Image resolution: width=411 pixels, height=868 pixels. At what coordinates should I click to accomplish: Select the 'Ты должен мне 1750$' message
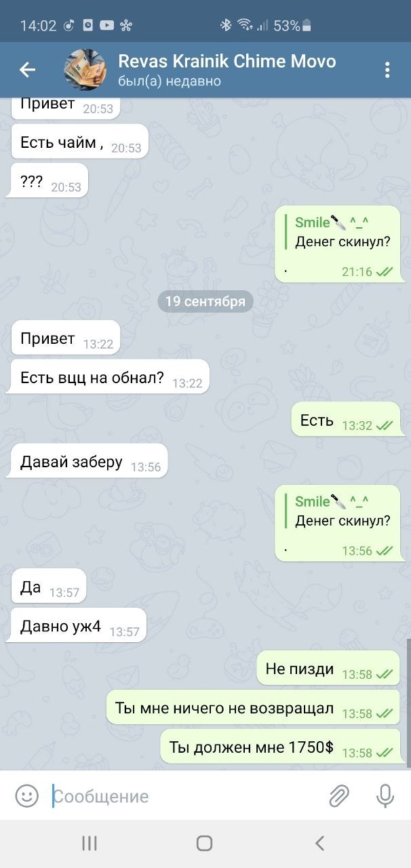[x=280, y=747]
